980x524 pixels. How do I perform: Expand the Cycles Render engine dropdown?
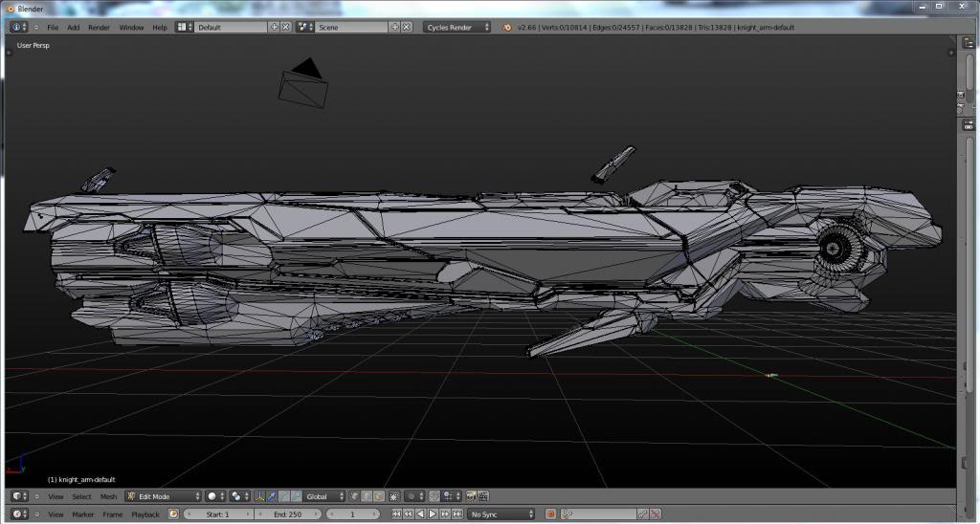(457, 28)
